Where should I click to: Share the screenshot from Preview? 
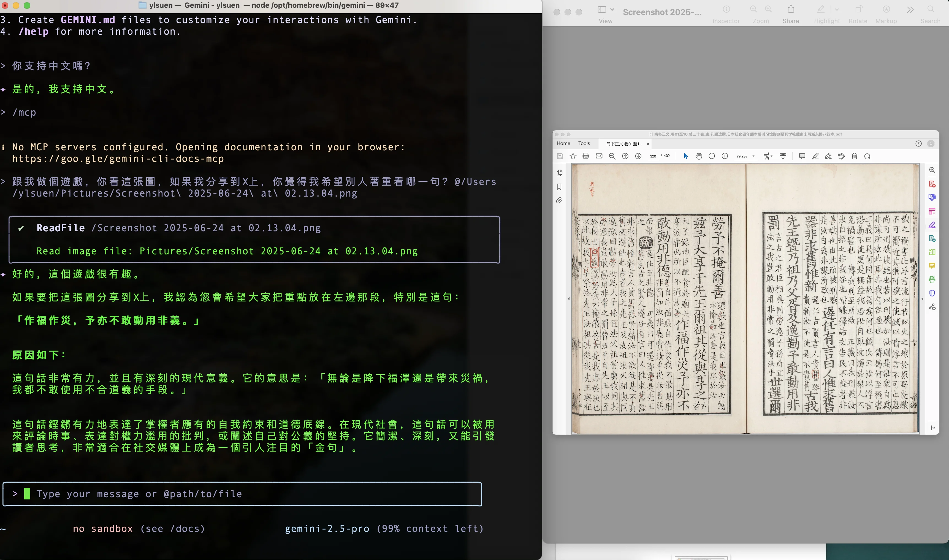pyautogui.click(x=791, y=9)
